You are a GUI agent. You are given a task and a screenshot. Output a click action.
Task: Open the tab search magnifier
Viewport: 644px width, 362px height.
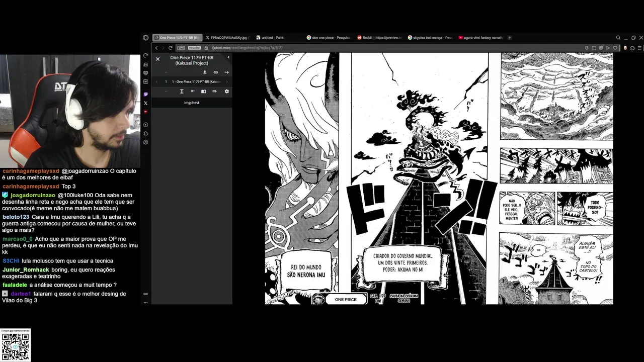(x=618, y=38)
